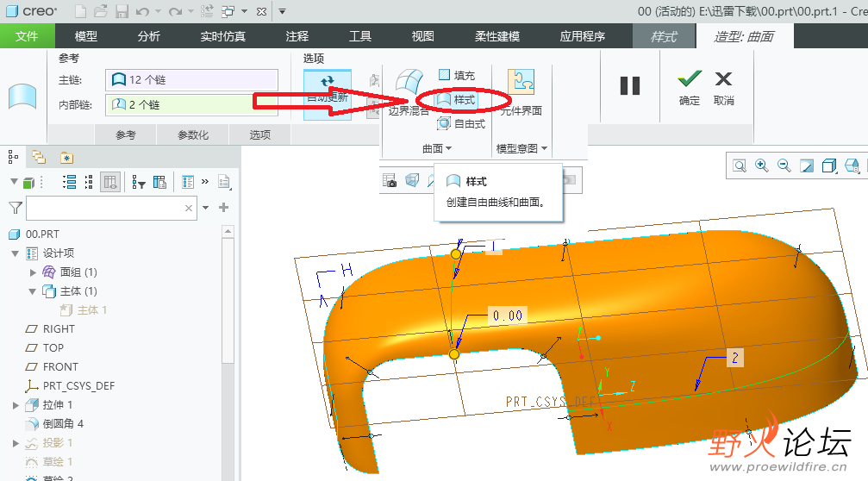The height and width of the screenshot is (481, 868).
Task: Cancel with the 取消 X button
Action: pos(723,89)
